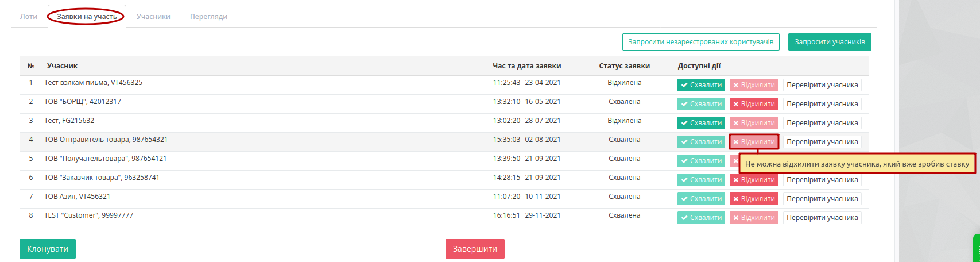This screenshot has width=980, height=262.
Task: Click the green Запросити учасників button
Action: (x=830, y=42)
